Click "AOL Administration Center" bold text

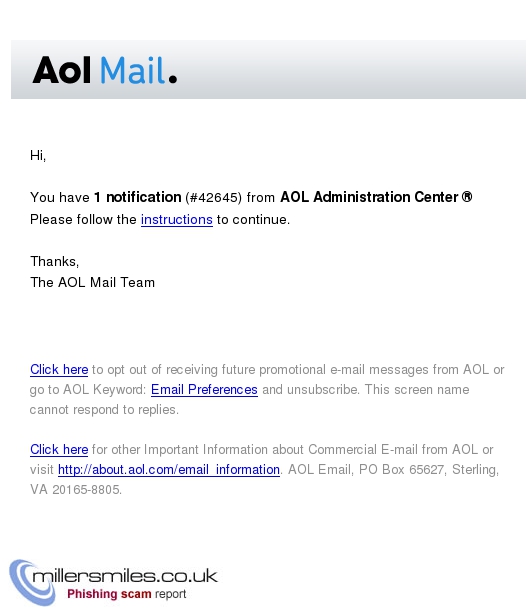369,197
